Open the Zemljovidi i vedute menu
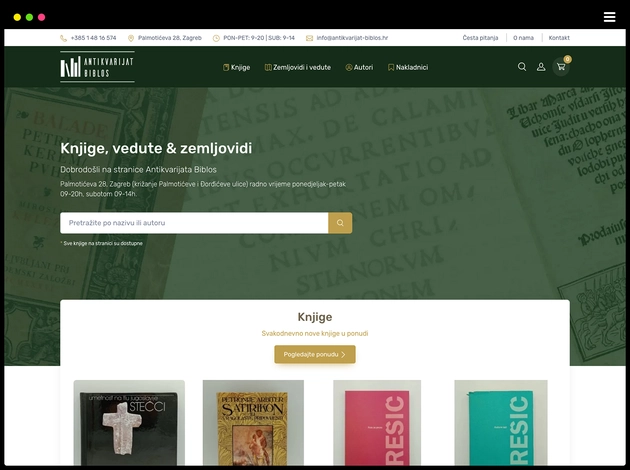This screenshot has height=470, width=630. 297,67
